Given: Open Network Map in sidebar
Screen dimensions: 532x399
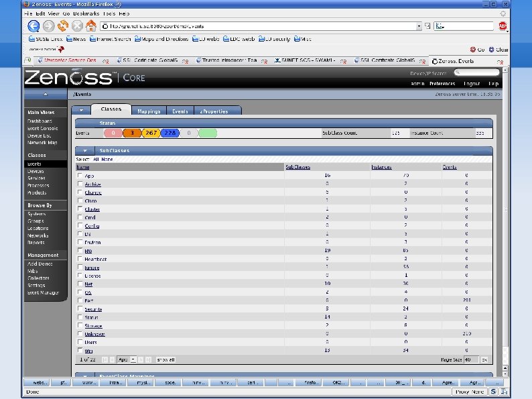Looking at the screenshot, I should tap(42, 143).
